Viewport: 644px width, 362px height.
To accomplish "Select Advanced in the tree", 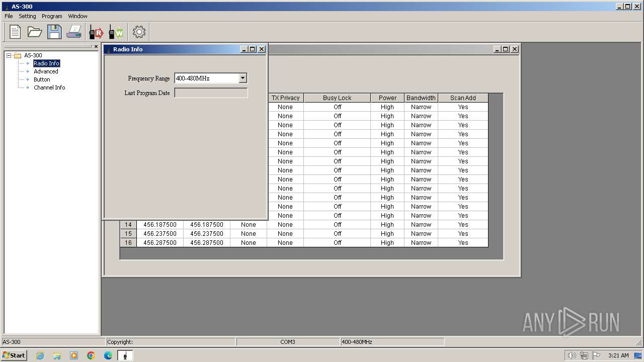I will [46, 71].
